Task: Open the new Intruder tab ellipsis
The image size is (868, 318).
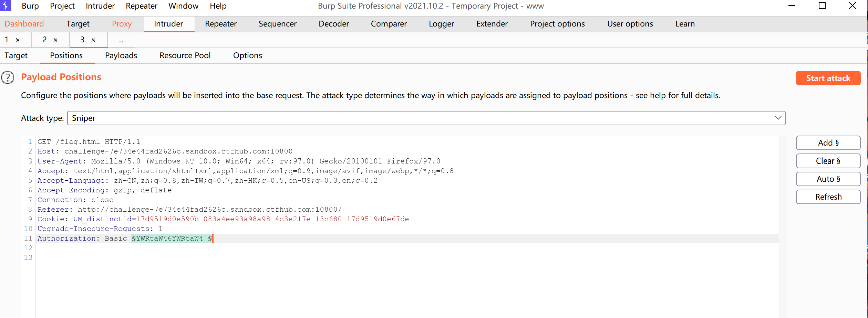Action: (x=121, y=41)
